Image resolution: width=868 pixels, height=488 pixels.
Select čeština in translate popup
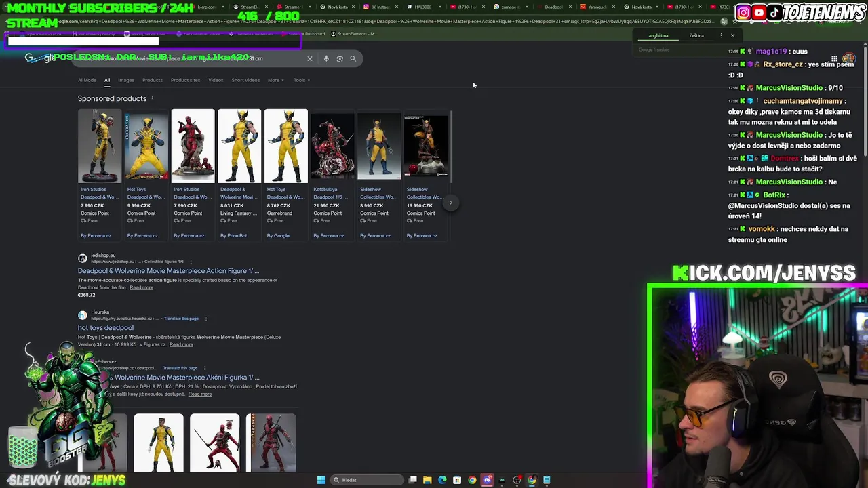(x=696, y=35)
